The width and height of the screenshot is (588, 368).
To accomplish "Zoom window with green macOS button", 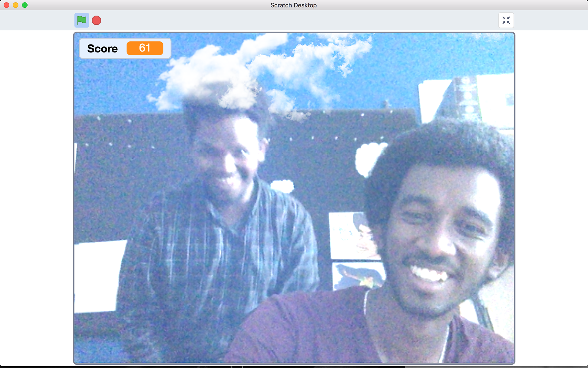I will (25, 5).
